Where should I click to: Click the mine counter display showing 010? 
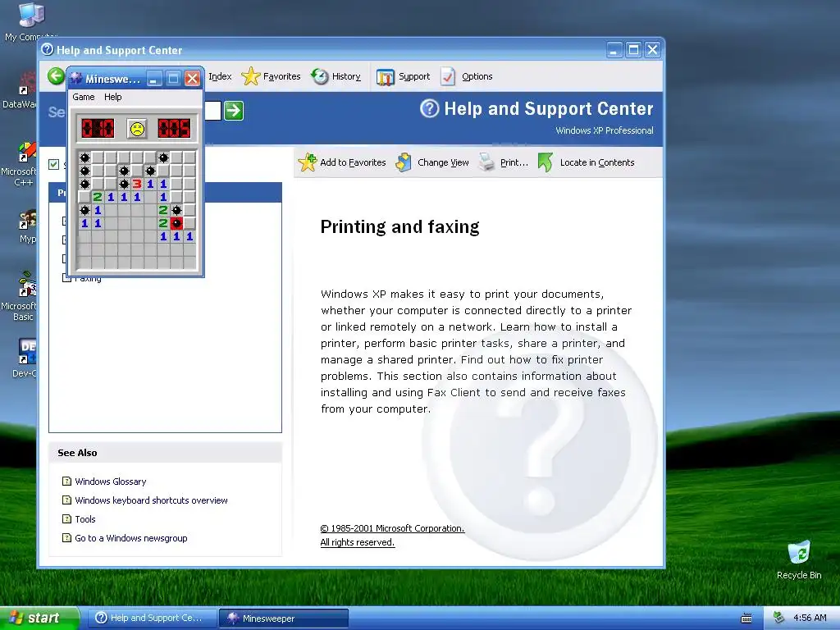(98, 129)
